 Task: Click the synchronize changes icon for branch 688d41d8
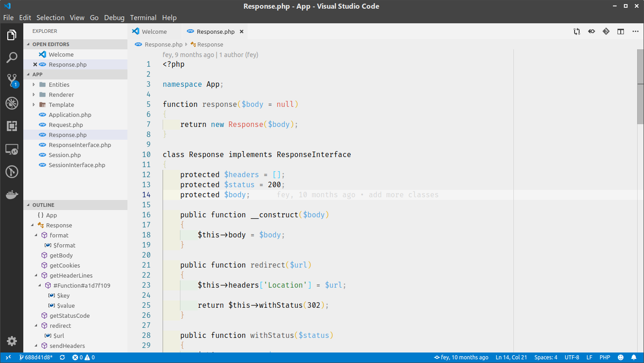coord(62,357)
